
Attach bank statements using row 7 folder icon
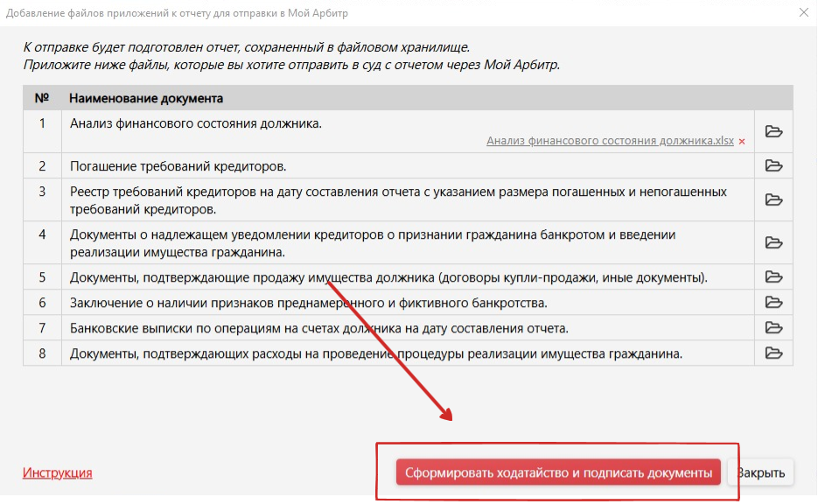[773, 328]
